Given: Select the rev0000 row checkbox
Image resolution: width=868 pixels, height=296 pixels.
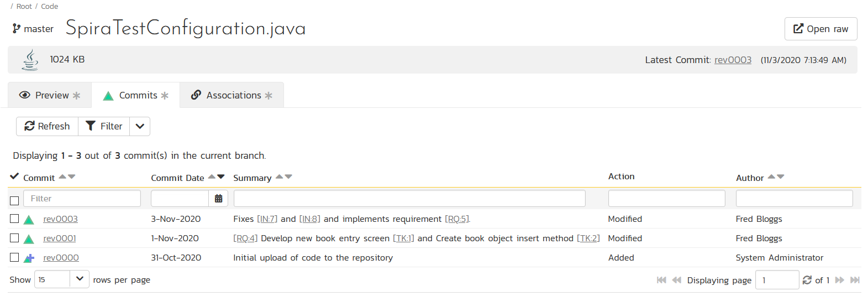Looking at the screenshot, I should pyautogui.click(x=14, y=258).
